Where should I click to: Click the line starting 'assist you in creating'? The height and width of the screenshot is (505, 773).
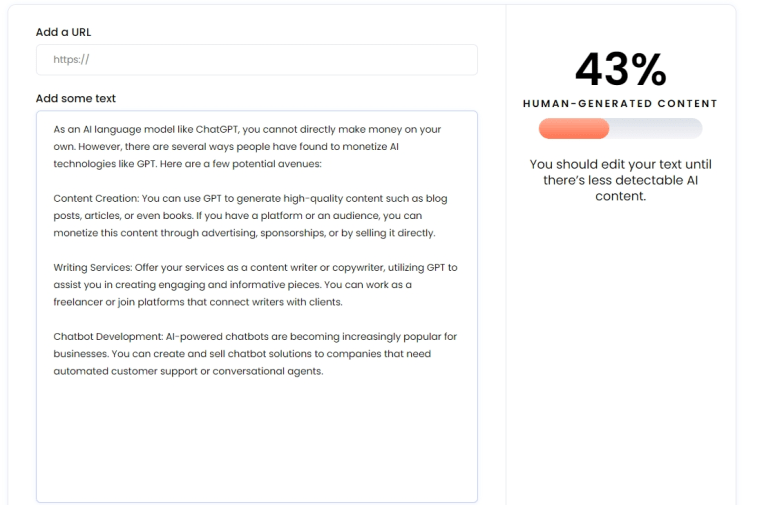tap(232, 285)
